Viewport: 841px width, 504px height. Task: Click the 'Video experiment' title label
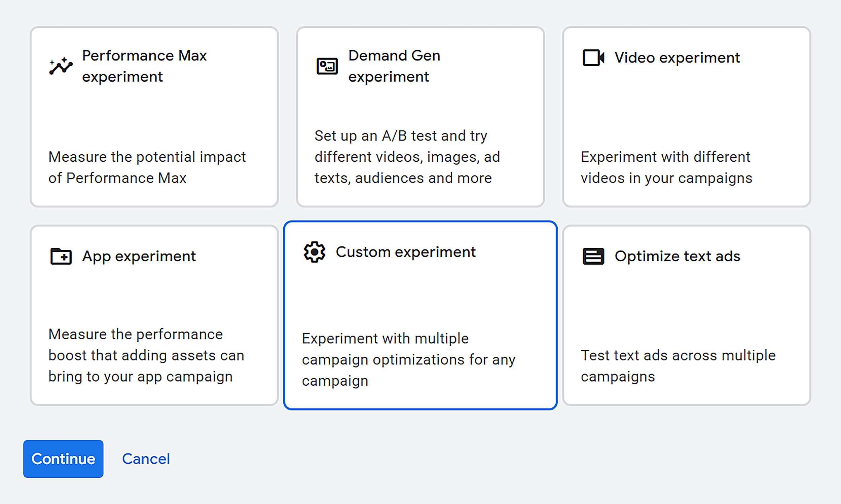[x=677, y=57]
